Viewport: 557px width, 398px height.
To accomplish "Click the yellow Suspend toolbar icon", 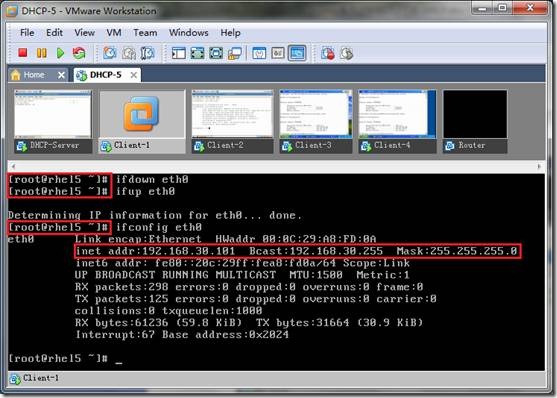I will pyautogui.click(x=42, y=53).
